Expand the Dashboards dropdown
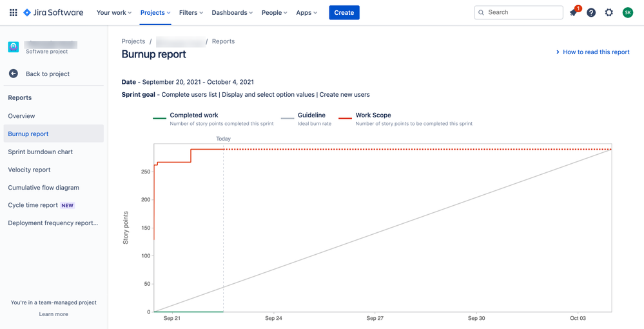This screenshot has height=329, width=644. coord(232,13)
